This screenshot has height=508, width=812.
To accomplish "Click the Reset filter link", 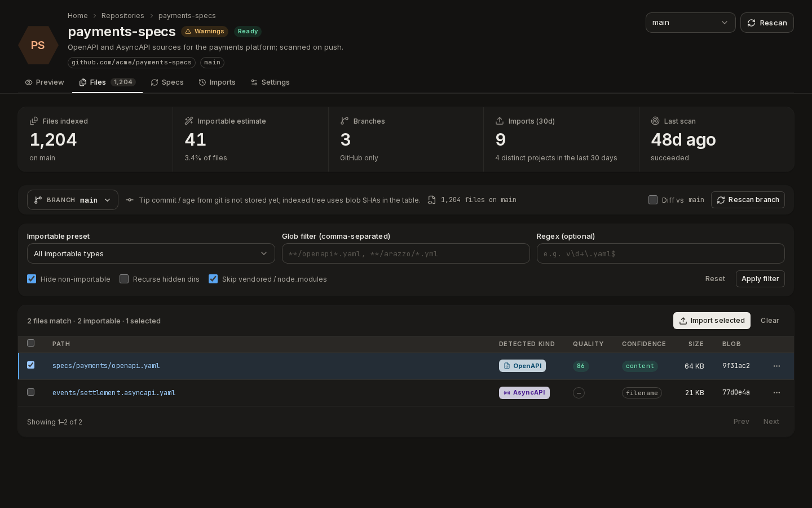I will (715, 279).
